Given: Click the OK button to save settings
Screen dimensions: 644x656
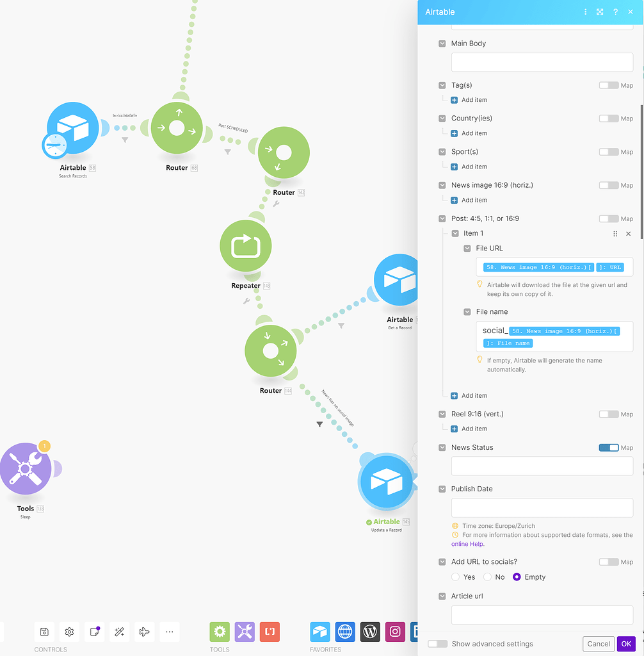Looking at the screenshot, I should coord(626,644).
